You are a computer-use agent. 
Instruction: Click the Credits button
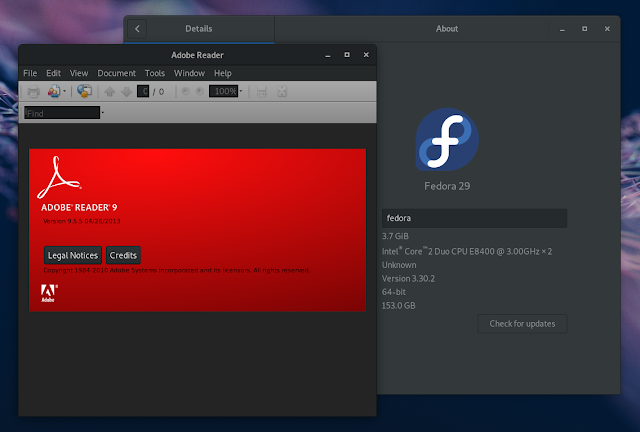click(x=123, y=255)
